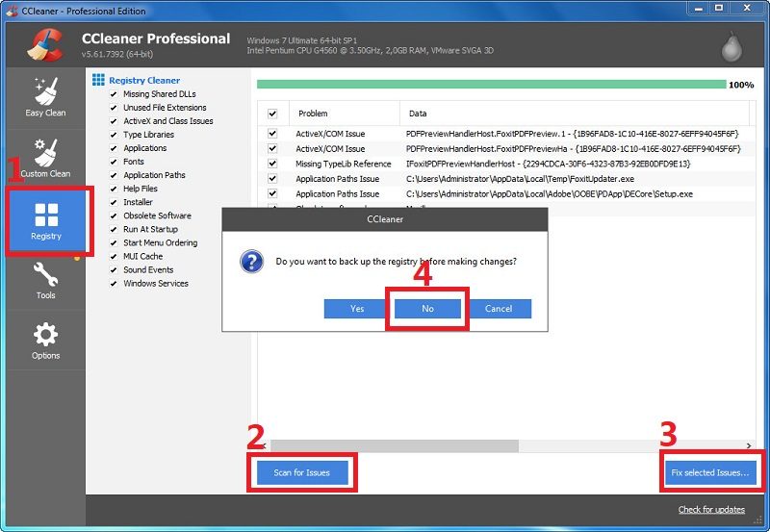This screenshot has height=532, width=770.
Task: Click the 100% progress label
Action: pyautogui.click(x=741, y=85)
